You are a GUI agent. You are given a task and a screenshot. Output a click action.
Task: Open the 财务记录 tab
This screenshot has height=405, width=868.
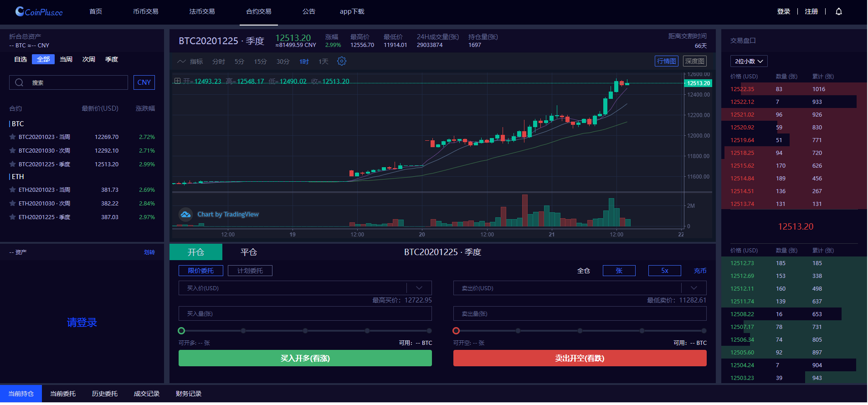pos(189,394)
